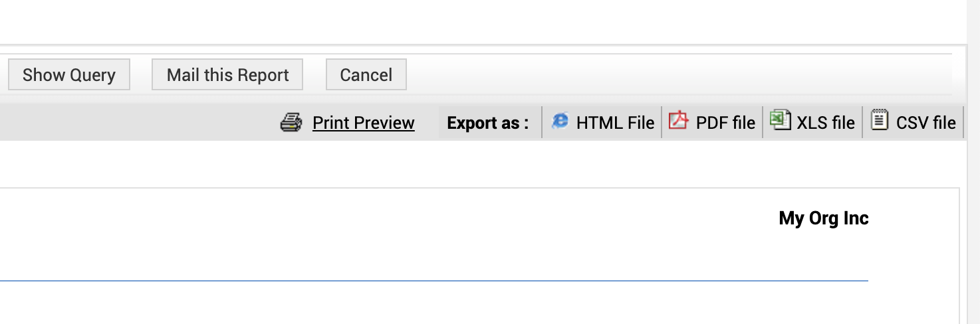Click the My Org Inc heading
Image resolution: width=980 pixels, height=324 pixels.
click(x=823, y=218)
